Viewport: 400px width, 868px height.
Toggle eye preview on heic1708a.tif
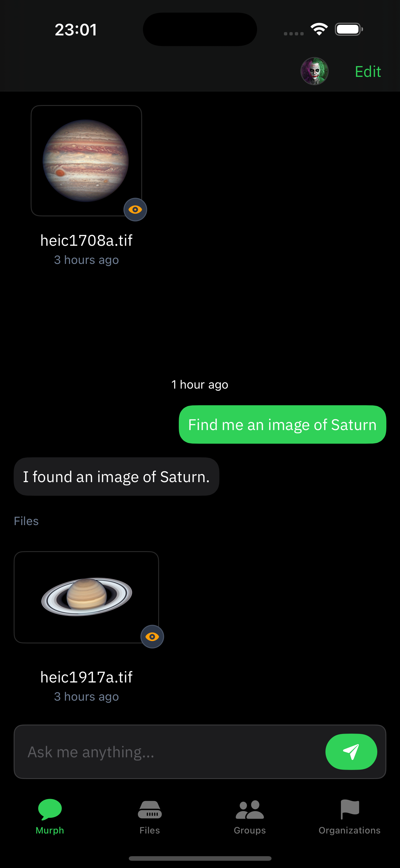tap(135, 210)
